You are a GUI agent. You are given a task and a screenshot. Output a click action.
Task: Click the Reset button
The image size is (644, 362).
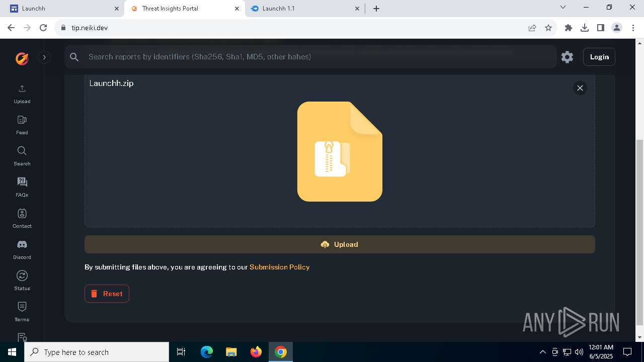click(x=107, y=294)
